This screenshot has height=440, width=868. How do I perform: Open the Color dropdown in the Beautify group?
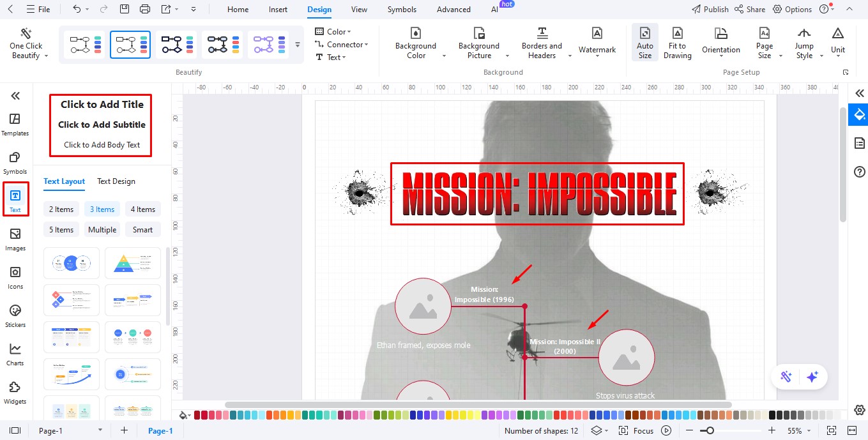333,31
